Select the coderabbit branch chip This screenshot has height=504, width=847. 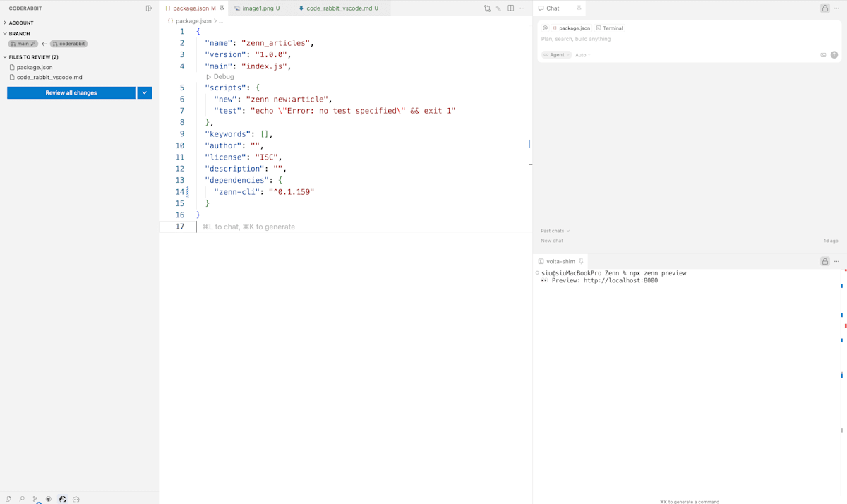pyautogui.click(x=68, y=44)
